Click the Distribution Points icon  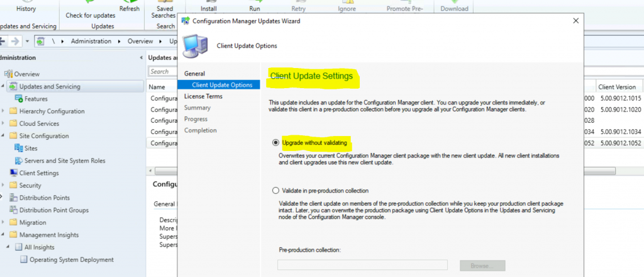[14, 197]
